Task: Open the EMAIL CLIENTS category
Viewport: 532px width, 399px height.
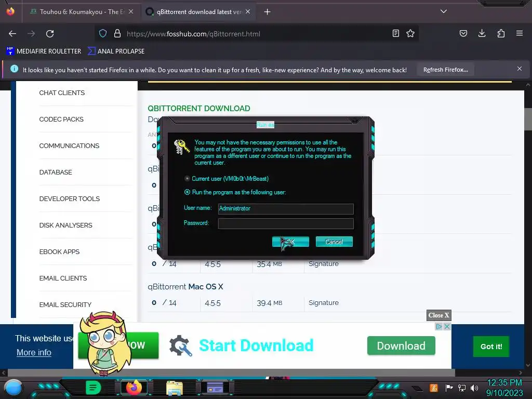Action: point(63,278)
